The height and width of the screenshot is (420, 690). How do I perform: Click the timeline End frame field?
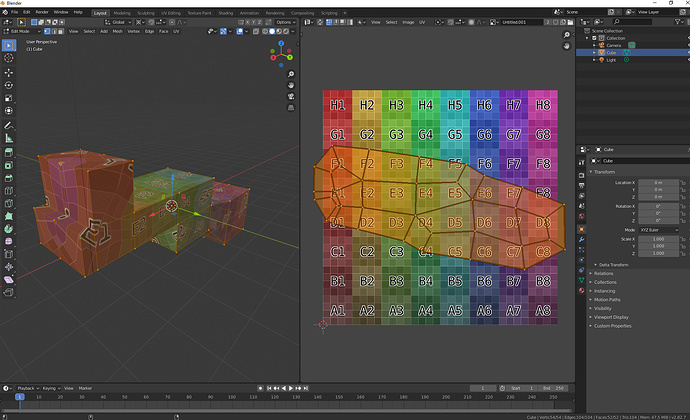553,388
